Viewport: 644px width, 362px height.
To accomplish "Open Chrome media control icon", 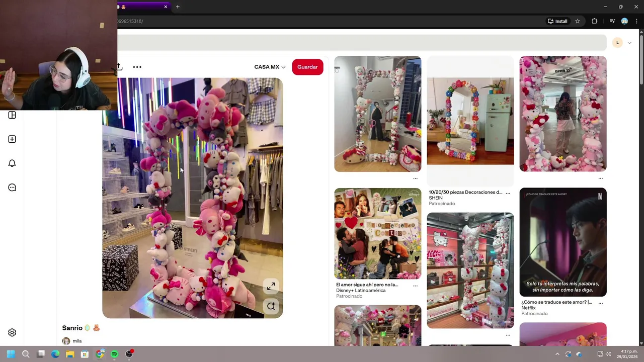I will click(612, 21).
